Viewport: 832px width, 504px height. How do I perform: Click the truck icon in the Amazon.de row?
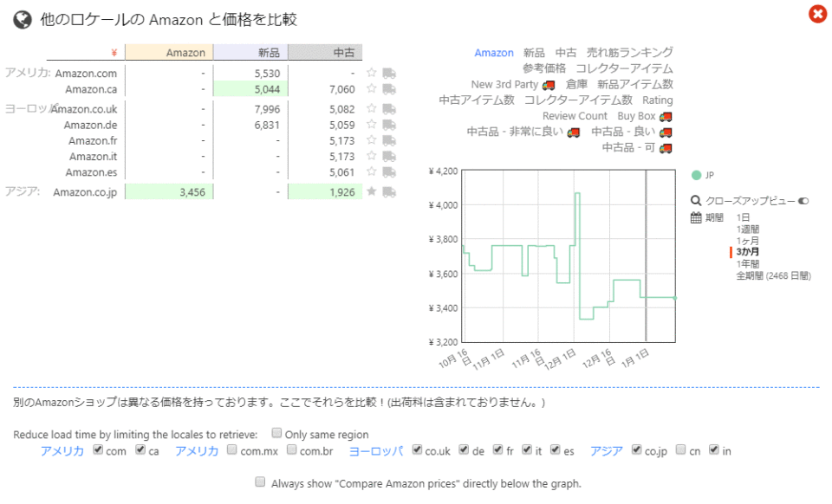[390, 124]
